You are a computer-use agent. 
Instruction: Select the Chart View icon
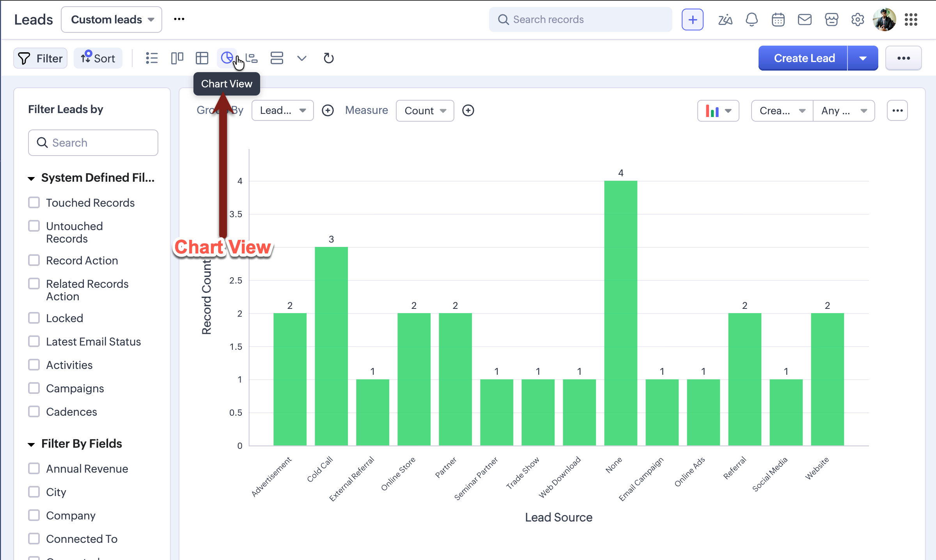[227, 58]
